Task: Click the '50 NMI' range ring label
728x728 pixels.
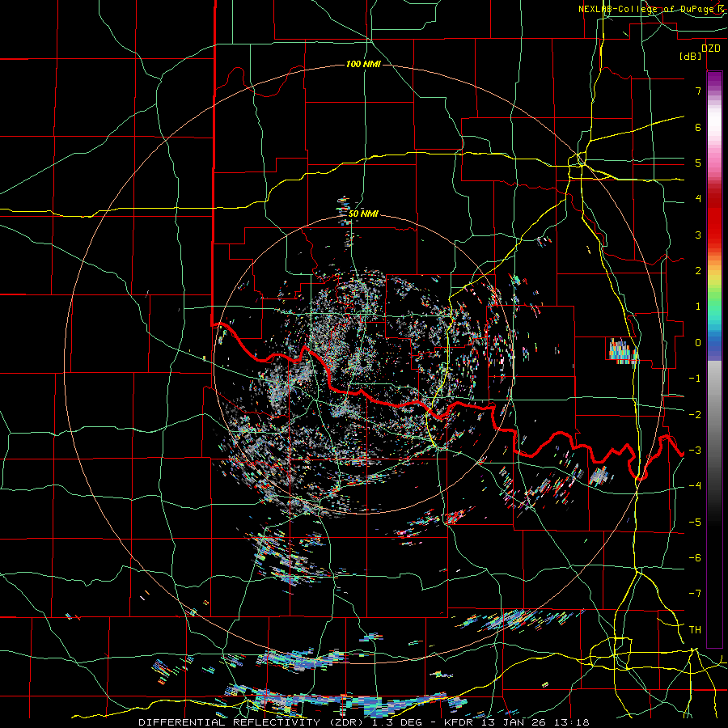Action: click(x=363, y=214)
